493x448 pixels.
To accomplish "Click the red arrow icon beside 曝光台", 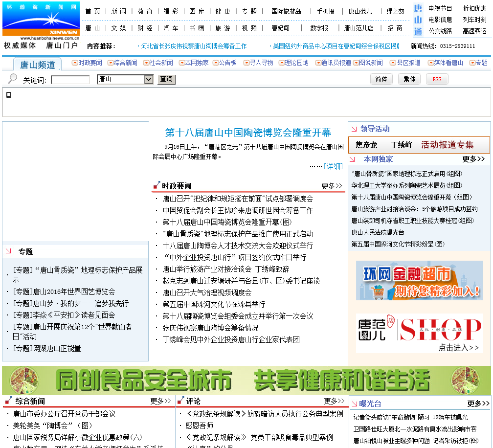I will point(354,404).
